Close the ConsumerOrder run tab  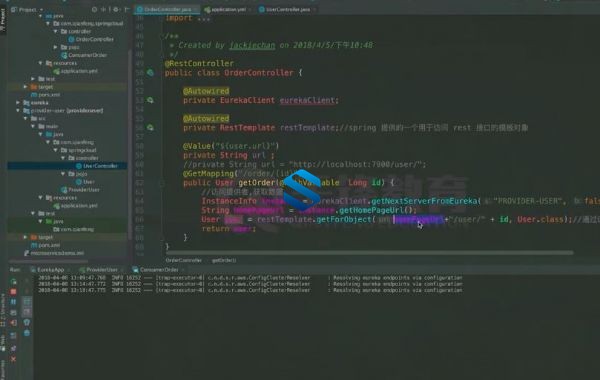(x=183, y=270)
